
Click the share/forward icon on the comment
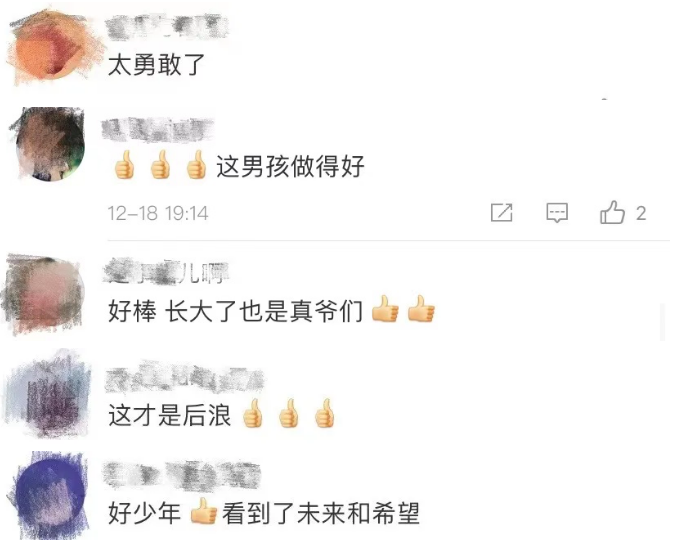[502, 213]
